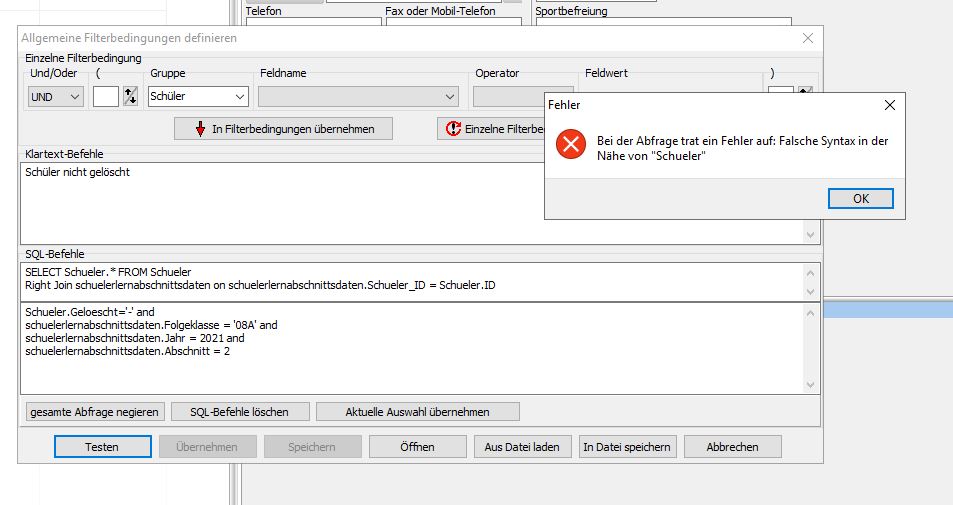This screenshot has height=505, width=953.
Task: Close the Fehler error dialog
Action: coord(890,105)
